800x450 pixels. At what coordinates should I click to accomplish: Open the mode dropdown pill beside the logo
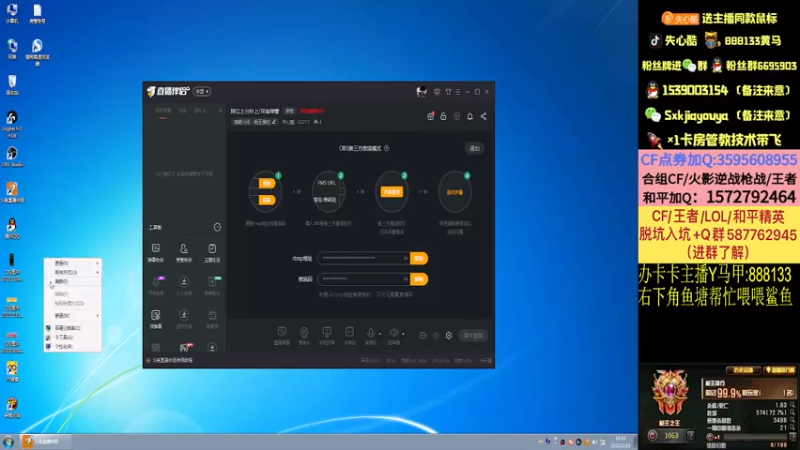point(202,91)
